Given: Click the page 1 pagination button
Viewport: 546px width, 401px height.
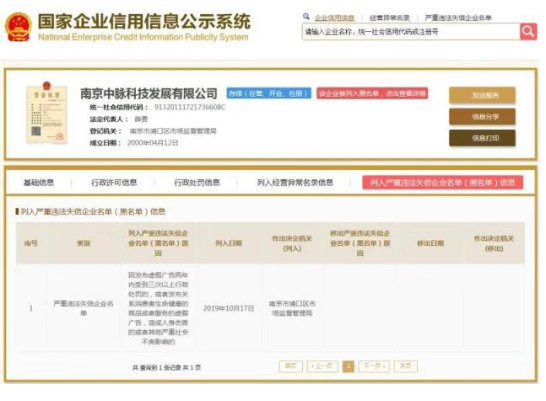Looking at the screenshot, I should [348, 366].
